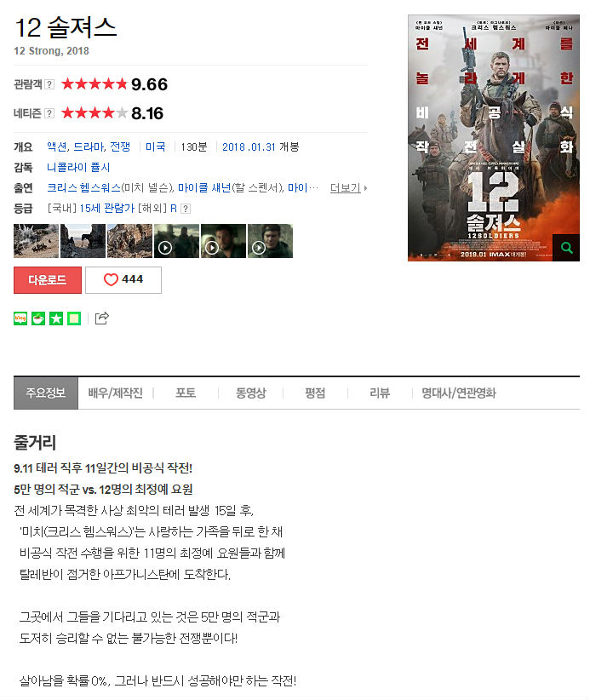Click the 크리스 헴스워스 actor link
590x700 pixels.
84,188
